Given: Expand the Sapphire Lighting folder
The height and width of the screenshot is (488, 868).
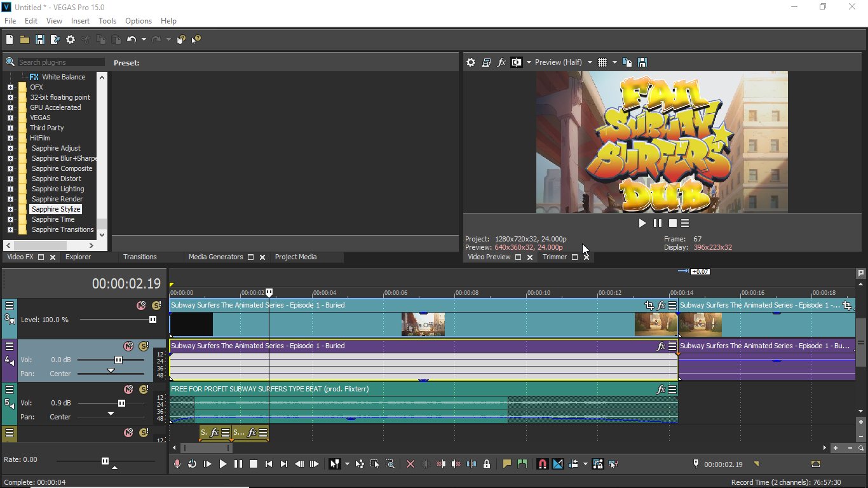Looking at the screenshot, I should 10,189.
